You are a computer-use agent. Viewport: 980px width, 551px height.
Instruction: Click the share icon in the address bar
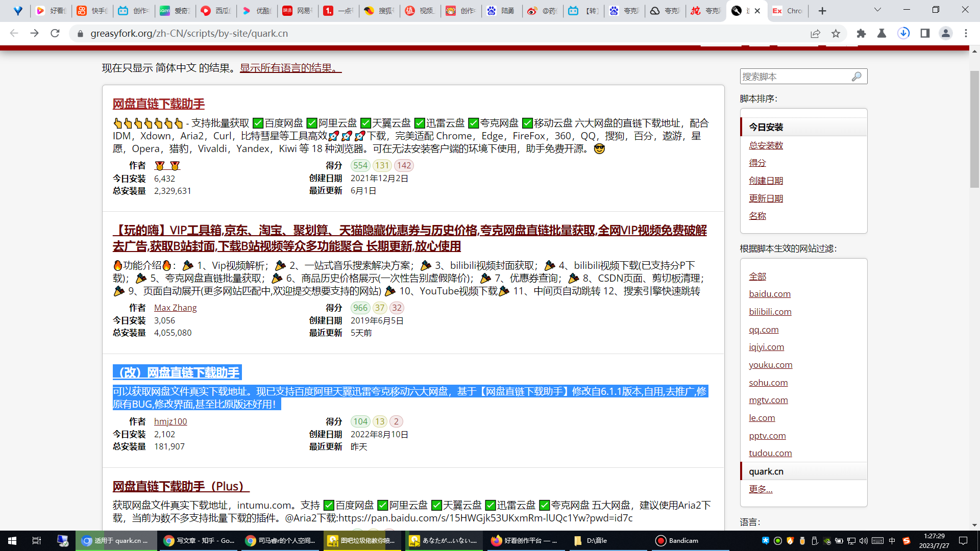(x=815, y=33)
